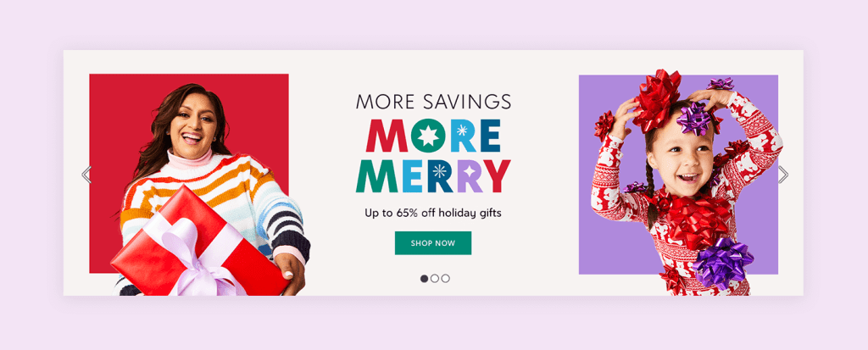Click the previous slide left chevron arrow

[x=86, y=175]
